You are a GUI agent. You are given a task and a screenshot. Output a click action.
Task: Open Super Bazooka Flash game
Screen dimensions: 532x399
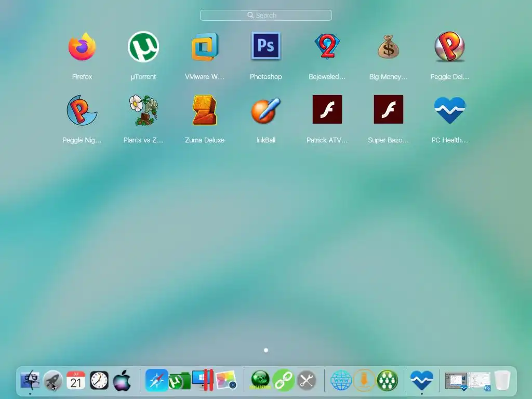389,109
